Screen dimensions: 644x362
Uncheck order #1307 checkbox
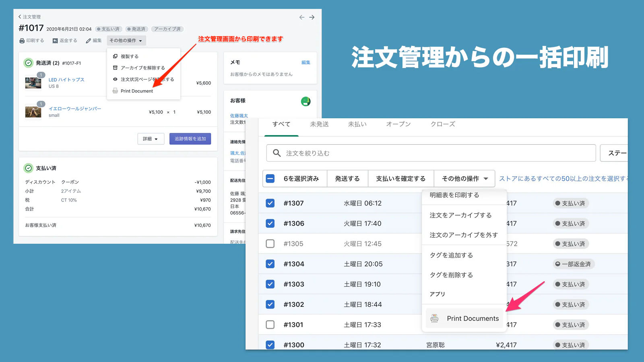click(x=270, y=203)
